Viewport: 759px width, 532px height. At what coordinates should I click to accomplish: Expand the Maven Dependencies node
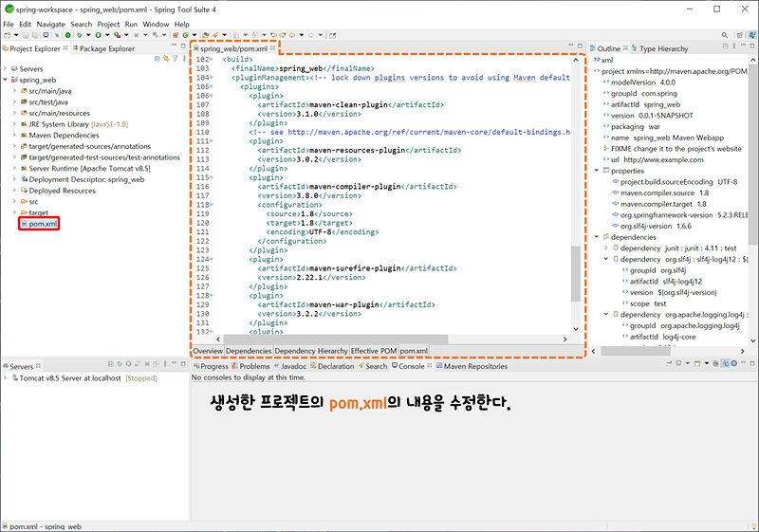point(14,135)
